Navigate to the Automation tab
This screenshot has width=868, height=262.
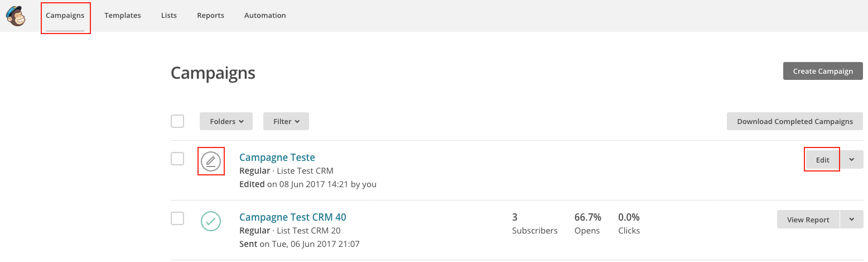(265, 16)
